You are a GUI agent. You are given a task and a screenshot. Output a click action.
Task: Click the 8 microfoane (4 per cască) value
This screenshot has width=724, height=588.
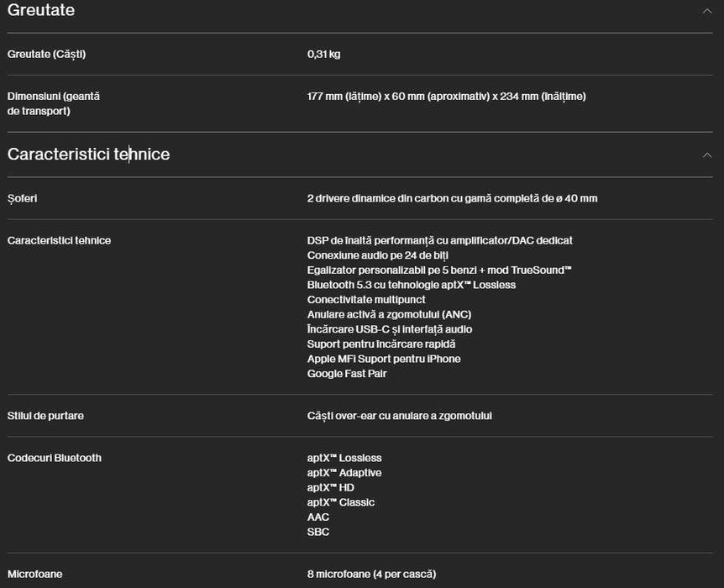point(371,575)
